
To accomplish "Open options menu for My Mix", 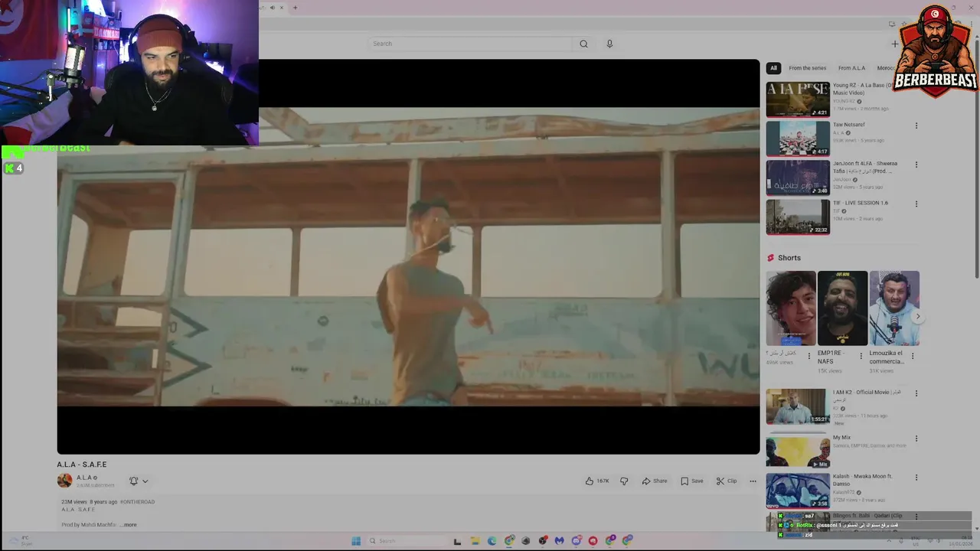I will coord(916,439).
